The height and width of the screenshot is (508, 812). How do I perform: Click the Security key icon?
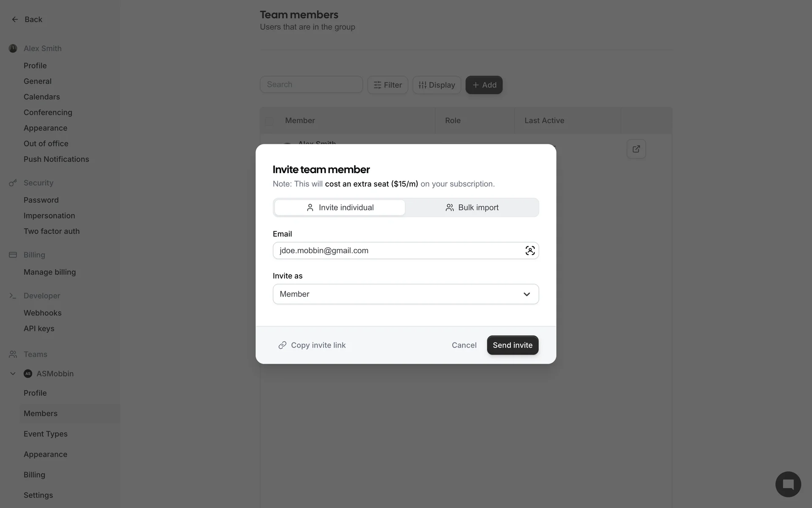click(13, 183)
